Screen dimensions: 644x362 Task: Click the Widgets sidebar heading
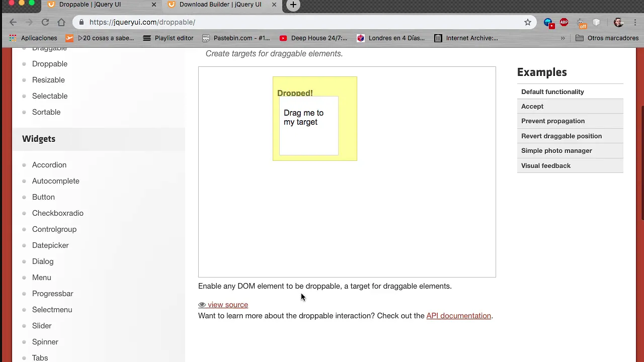point(39,139)
